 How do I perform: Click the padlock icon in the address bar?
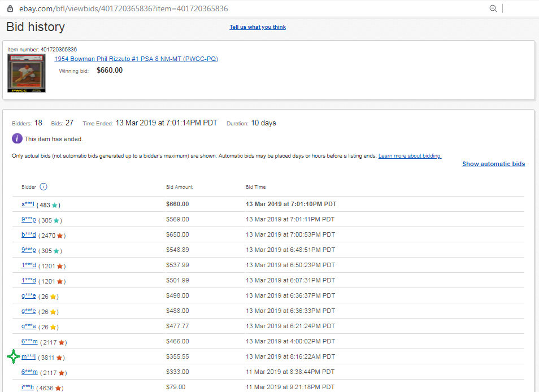[10, 8]
